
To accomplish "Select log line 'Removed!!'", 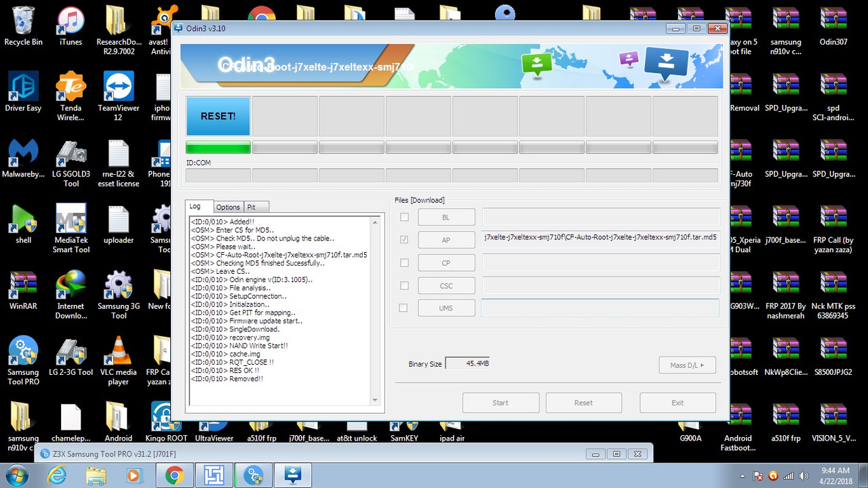I will pos(226,378).
